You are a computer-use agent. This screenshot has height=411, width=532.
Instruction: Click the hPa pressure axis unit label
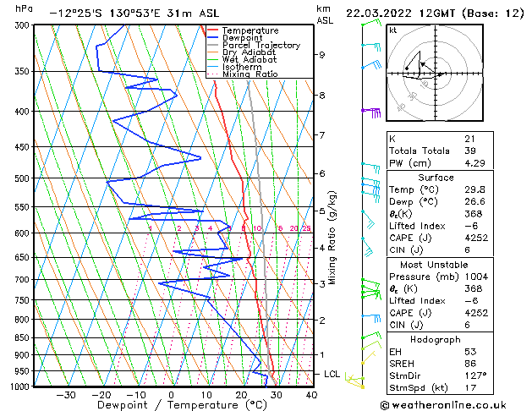pyautogui.click(x=24, y=8)
